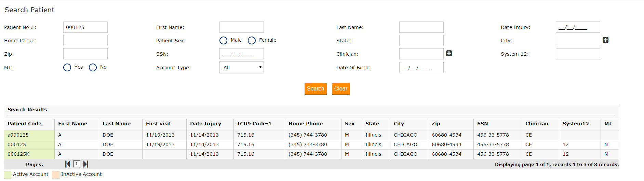The height and width of the screenshot is (181, 644).
Task: Go to last page of results
Action: pos(86,164)
